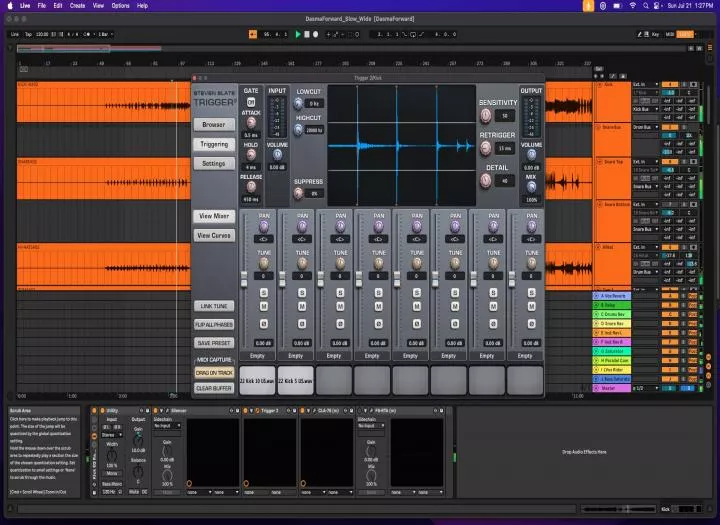
Task: Open Spotlight search in the menu bar
Action: tap(646, 6)
